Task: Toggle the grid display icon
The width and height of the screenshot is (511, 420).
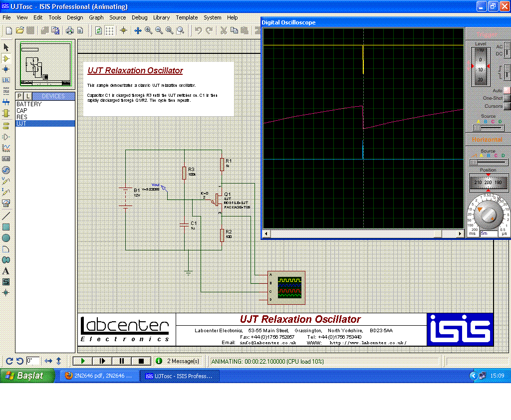Action: click(x=109, y=30)
